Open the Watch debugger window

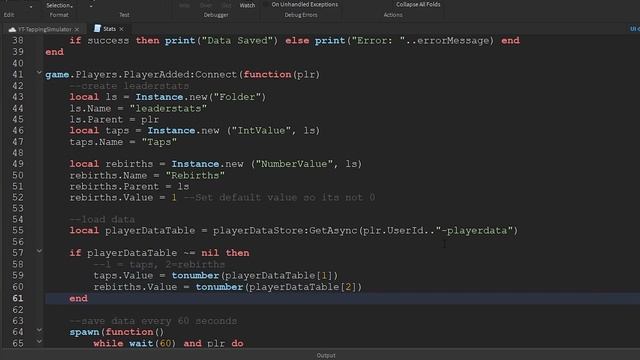click(247, 5)
